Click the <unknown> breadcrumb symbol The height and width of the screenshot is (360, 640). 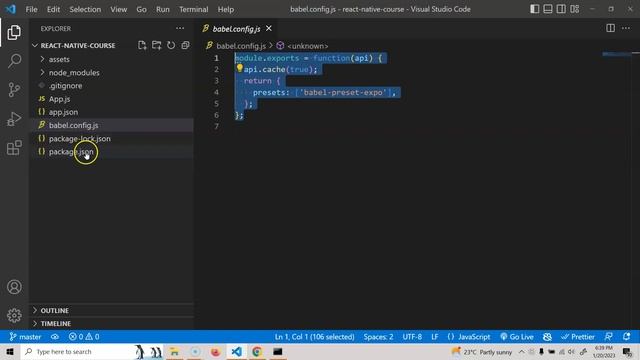coord(307,46)
